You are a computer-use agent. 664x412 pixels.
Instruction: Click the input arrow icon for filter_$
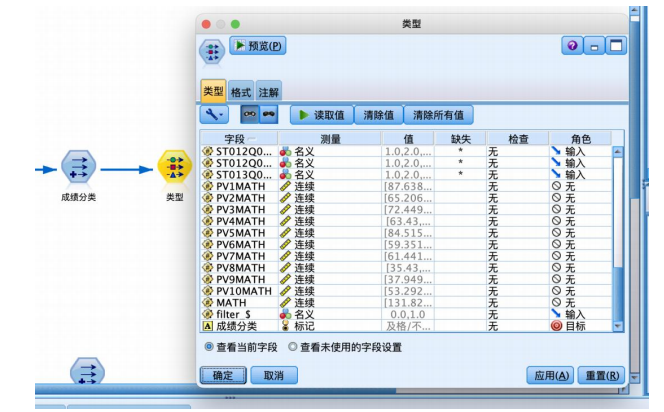556,314
